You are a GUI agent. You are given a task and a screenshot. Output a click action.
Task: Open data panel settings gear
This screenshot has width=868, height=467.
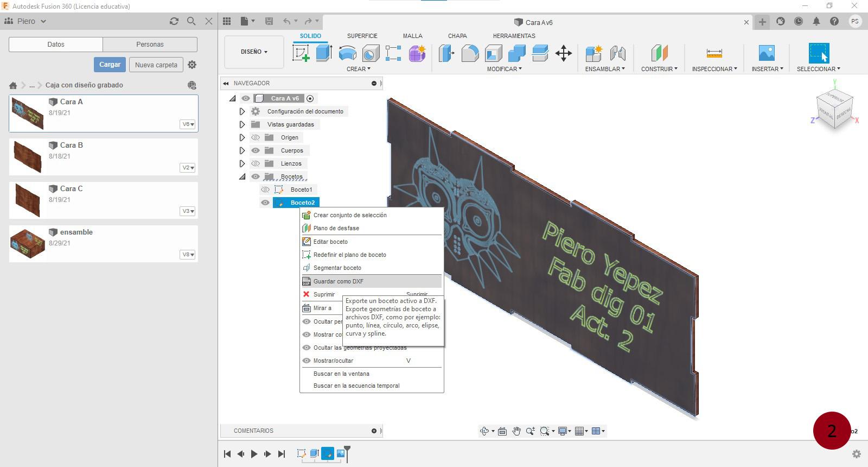click(192, 65)
